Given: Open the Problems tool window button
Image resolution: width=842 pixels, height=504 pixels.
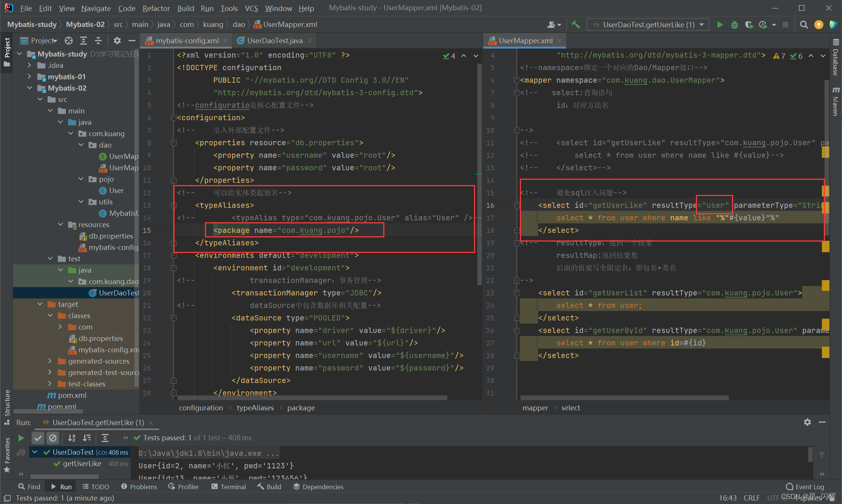Looking at the screenshot, I should (x=139, y=487).
